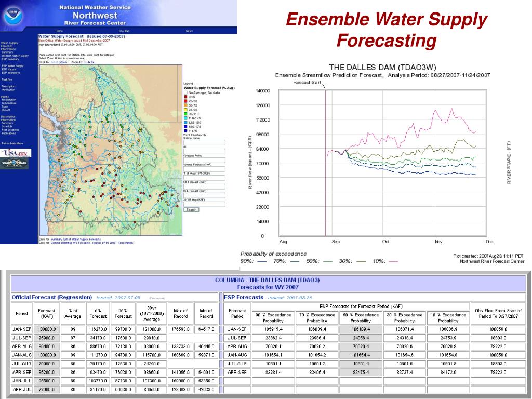The width and height of the screenshot is (532, 399).
Task: Select ESP Natural sidebar link
Action: tap(9, 69)
